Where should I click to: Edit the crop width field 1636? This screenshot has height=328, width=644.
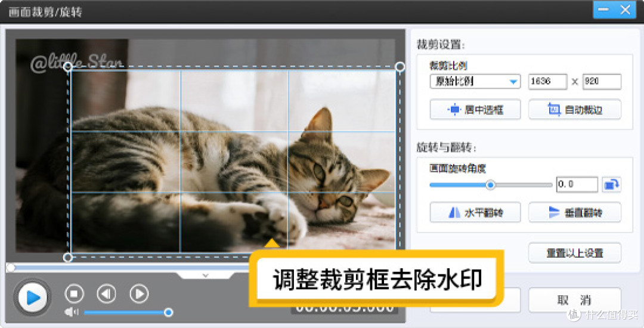pos(547,81)
